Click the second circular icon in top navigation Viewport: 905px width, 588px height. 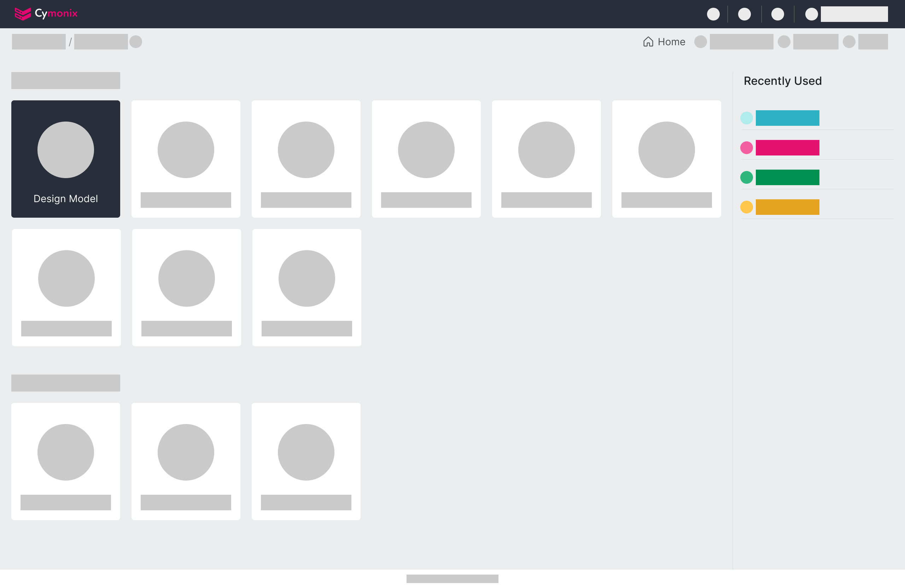click(745, 14)
